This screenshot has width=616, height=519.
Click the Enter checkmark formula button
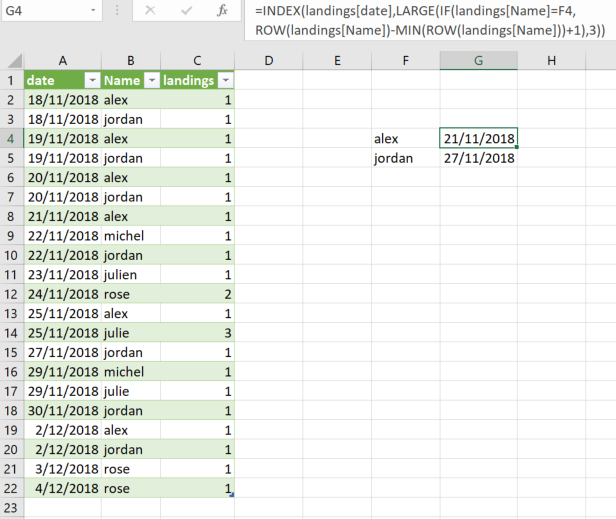tap(186, 10)
